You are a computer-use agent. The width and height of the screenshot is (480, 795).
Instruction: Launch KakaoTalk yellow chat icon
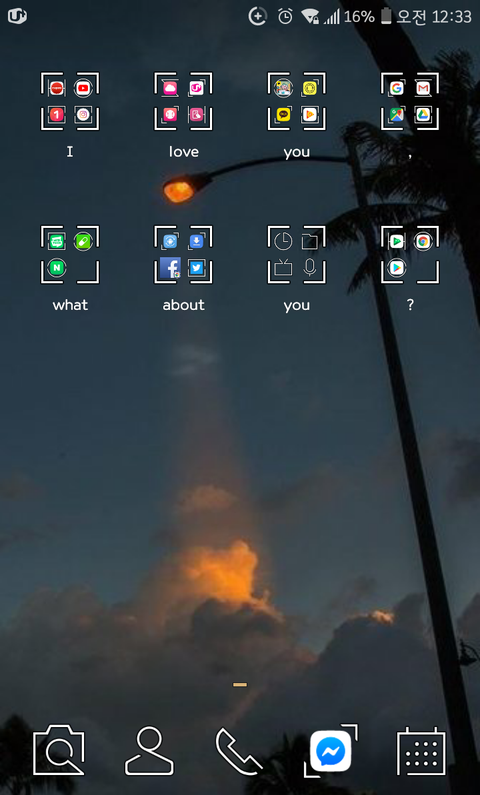point(283,115)
